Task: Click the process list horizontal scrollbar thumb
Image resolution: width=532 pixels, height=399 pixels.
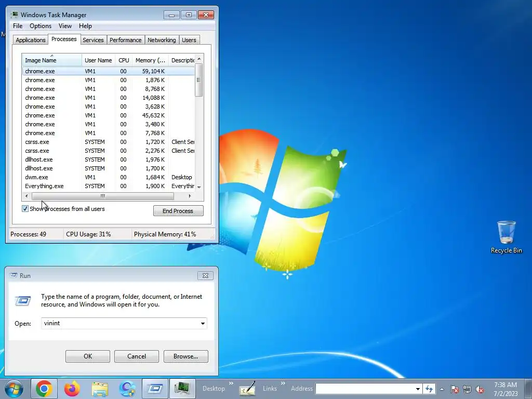Action: click(102, 196)
